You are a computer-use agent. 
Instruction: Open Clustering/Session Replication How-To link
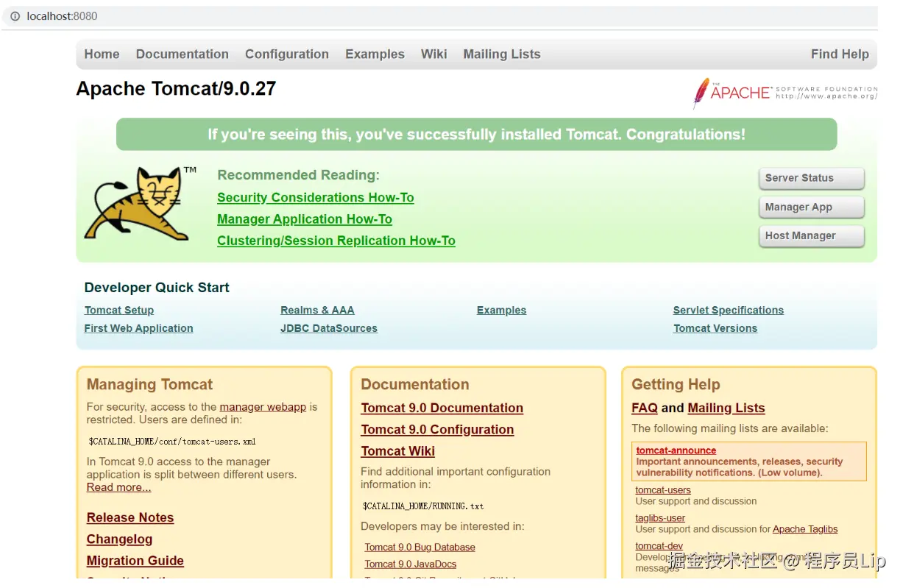pos(336,241)
